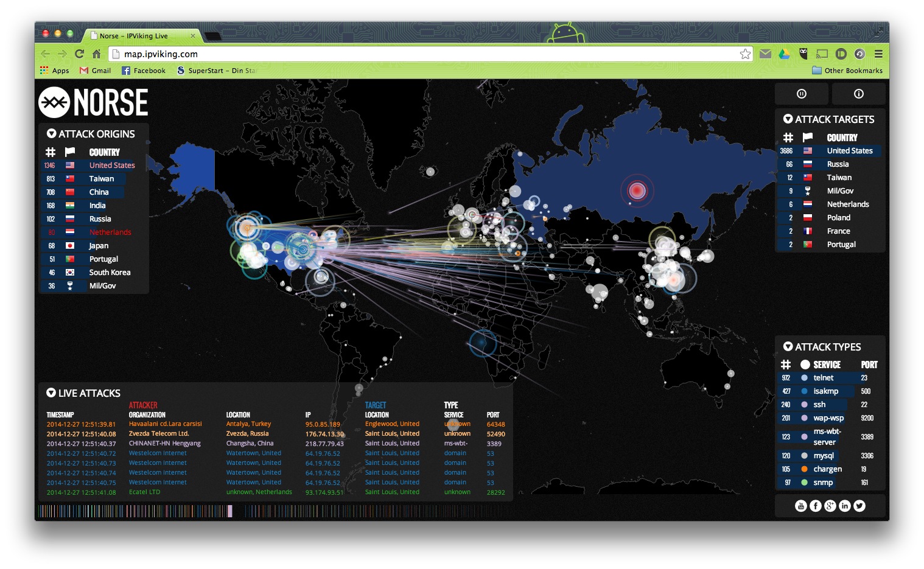The height and width of the screenshot is (569, 924).
Task: Select China in Attack Origins
Action: click(94, 192)
